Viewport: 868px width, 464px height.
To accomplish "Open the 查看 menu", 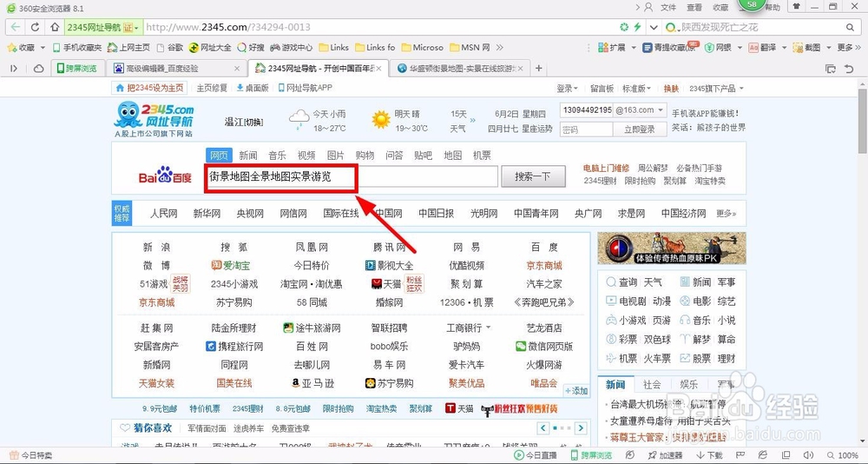I will [694, 7].
